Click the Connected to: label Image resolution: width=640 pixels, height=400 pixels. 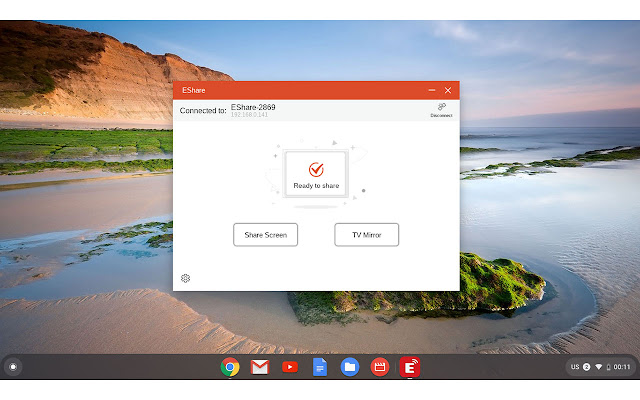[x=203, y=111]
